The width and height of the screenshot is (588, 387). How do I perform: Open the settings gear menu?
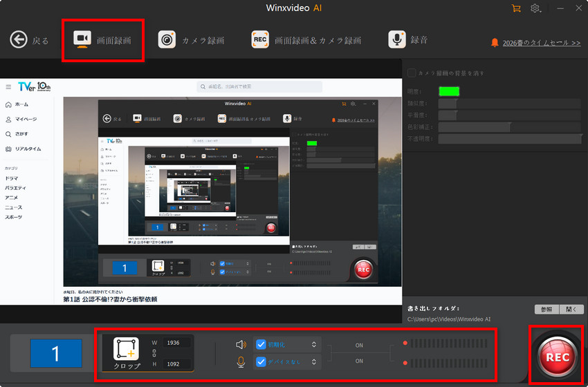click(x=535, y=8)
